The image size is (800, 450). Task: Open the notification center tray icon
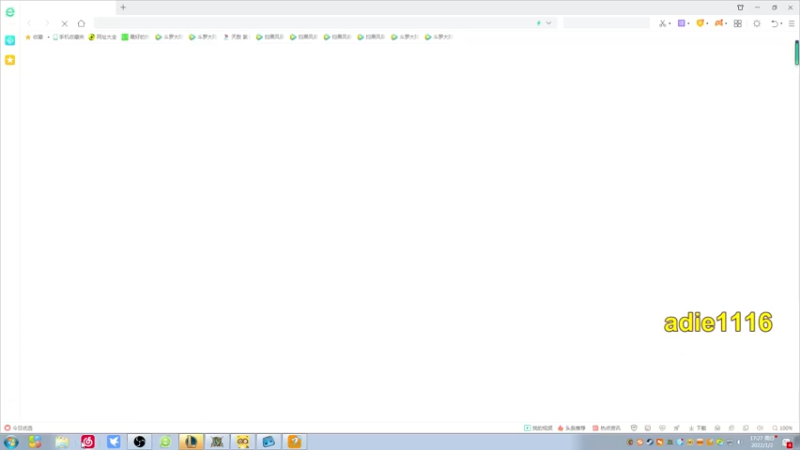(788, 442)
